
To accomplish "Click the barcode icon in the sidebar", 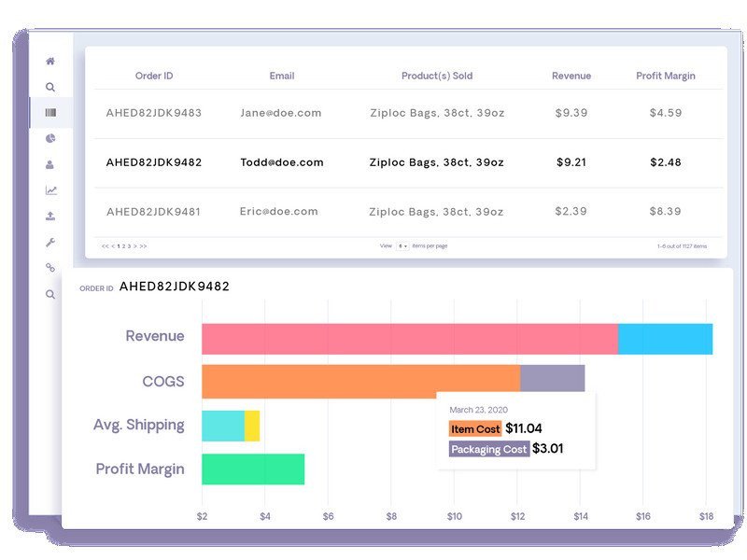I will click(50, 113).
